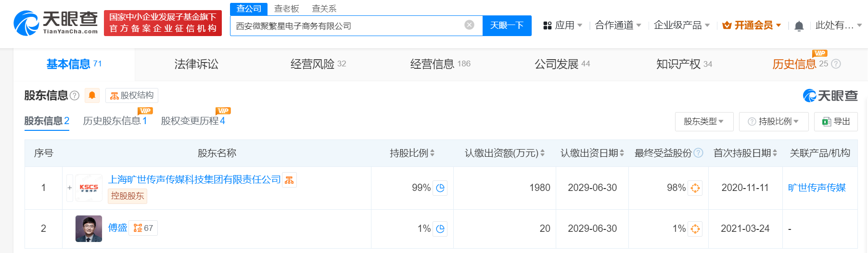The width and height of the screenshot is (868, 253).
Task: Sort table by 认缴出资额 column
Action: [542, 153]
